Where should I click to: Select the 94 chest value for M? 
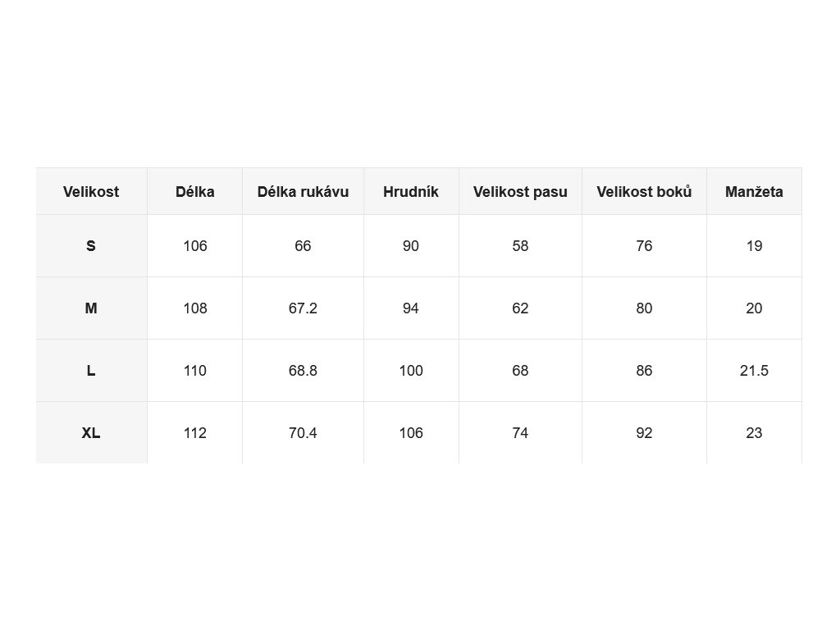pos(411,308)
